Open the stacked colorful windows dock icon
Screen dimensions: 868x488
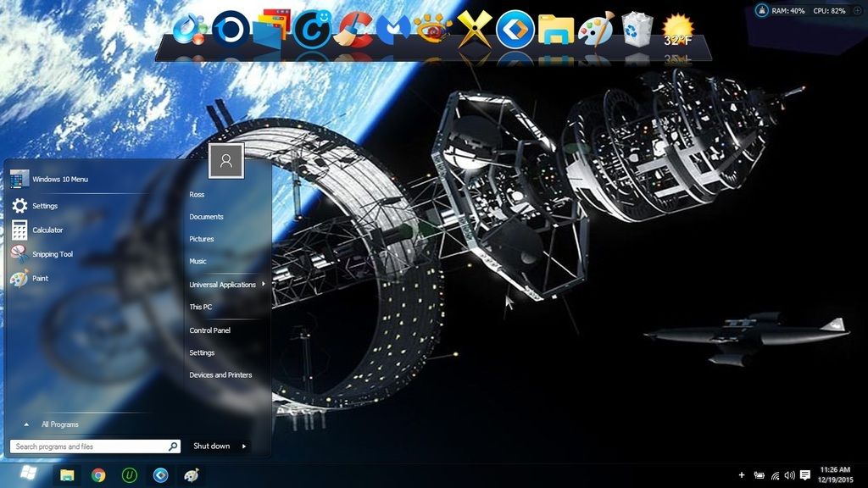point(271,28)
